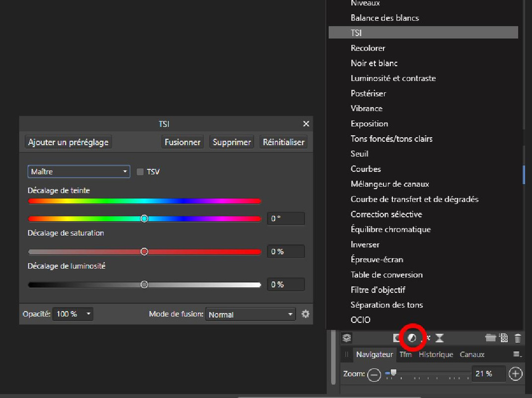
Task: Choose Balance des blancs adjustment
Action: click(x=423, y=17)
